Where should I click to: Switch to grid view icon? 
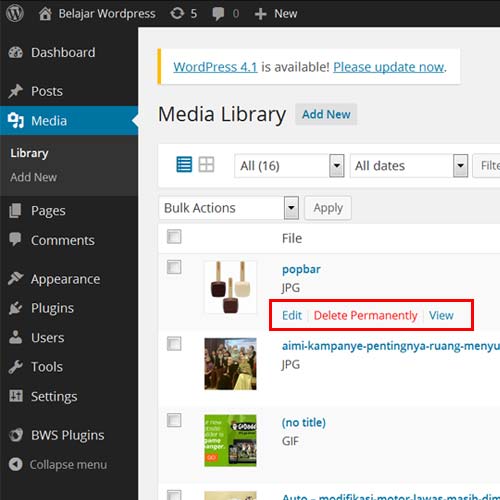206,164
